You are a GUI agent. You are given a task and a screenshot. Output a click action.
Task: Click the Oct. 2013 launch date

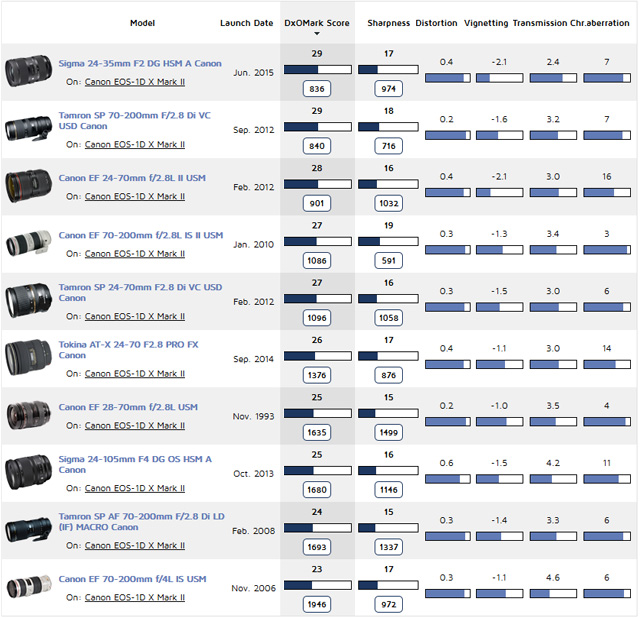(x=253, y=474)
